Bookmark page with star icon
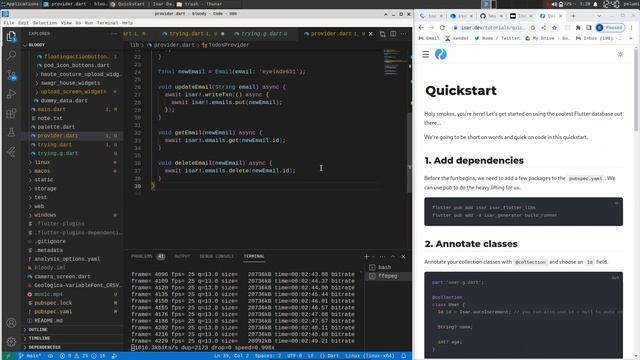This screenshot has width=640, height=360. [x=554, y=28]
